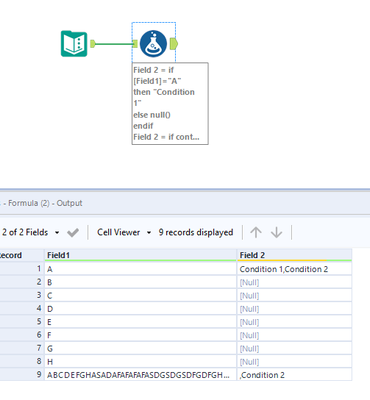Click the up arrow to previous record

pos(256,232)
